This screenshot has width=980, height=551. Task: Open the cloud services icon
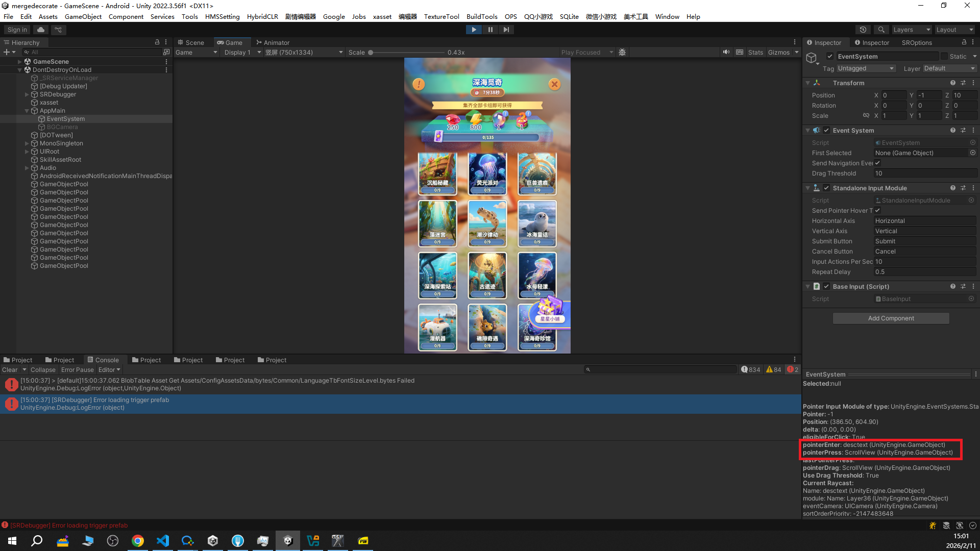coord(41,30)
